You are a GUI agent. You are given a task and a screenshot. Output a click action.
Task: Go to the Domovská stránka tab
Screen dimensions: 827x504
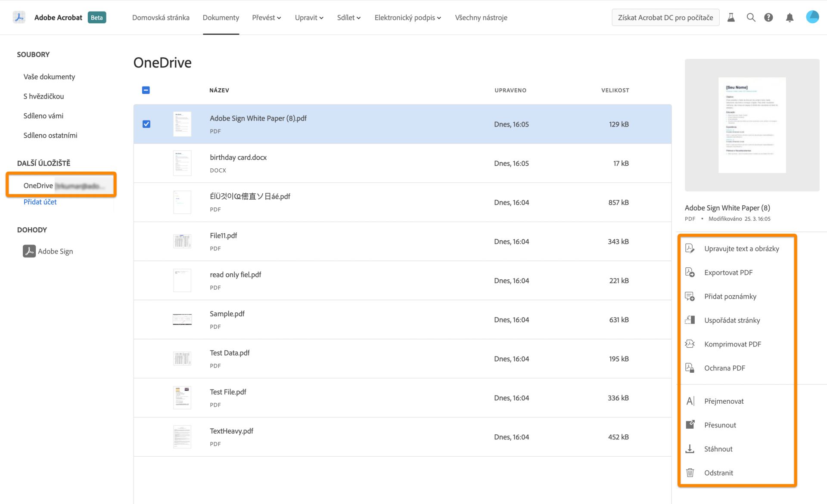click(x=161, y=18)
